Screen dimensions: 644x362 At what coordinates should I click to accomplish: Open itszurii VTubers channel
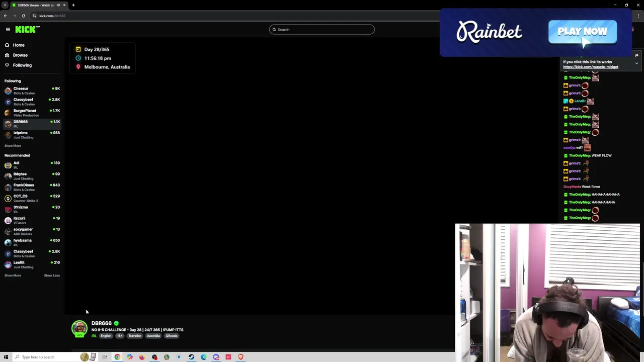(32, 220)
